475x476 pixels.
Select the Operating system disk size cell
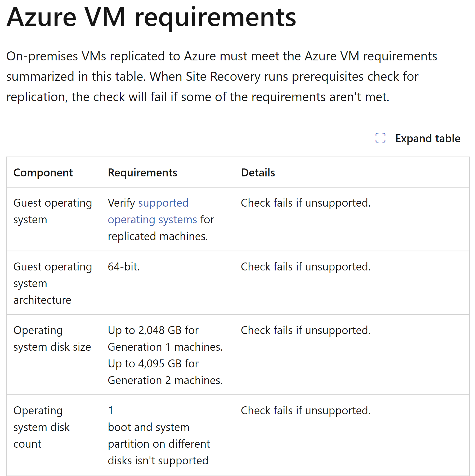click(52, 339)
